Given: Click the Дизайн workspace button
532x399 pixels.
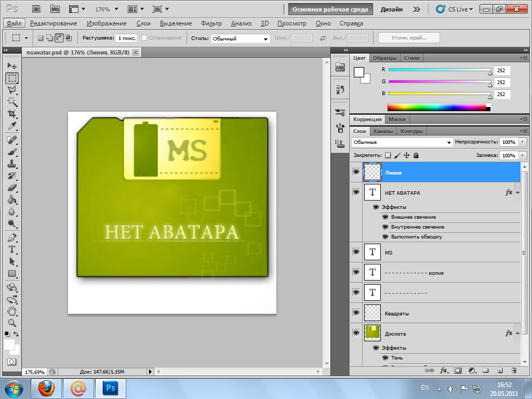Looking at the screenshot, I should (x=391, y=9).
